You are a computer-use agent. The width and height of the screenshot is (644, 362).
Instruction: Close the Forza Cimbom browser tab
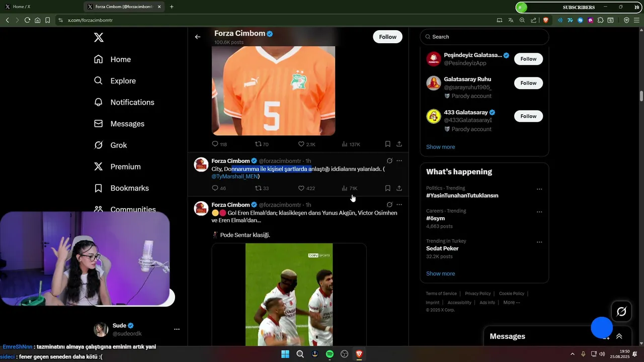(x=159, y=7)
